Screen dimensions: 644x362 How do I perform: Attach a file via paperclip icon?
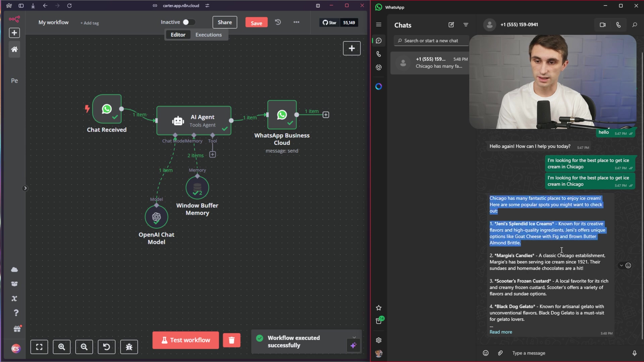500,353
